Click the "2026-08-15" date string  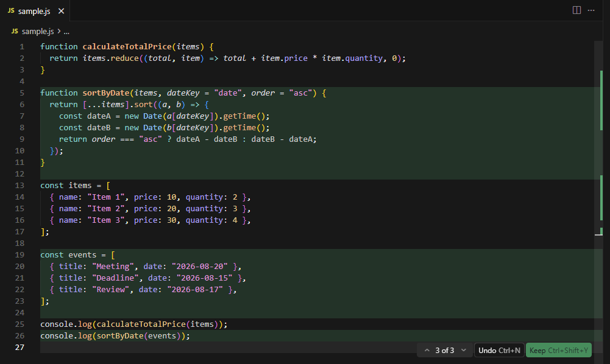click(205, 278)
